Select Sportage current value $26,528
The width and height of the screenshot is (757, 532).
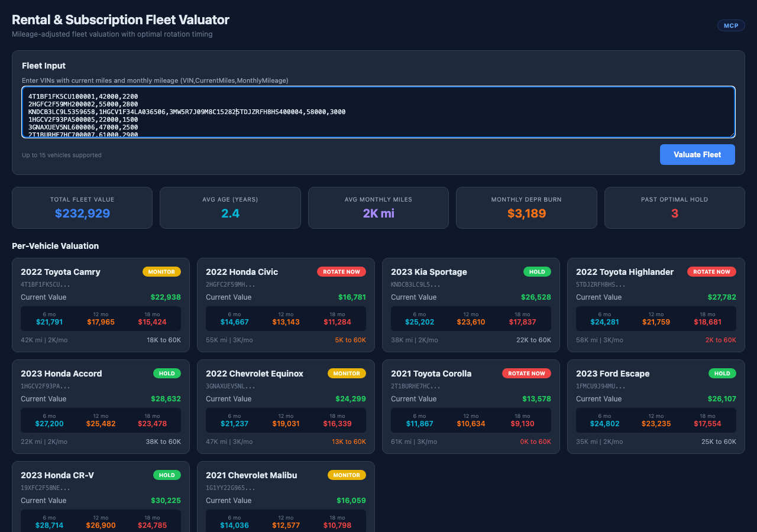(x=536, y=297)
